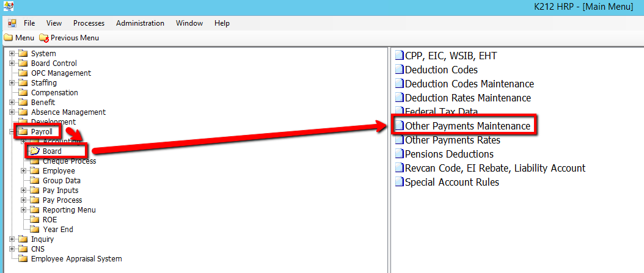Open CPP, EIC, WSIB, EHT item

click(x=451, y=56)
